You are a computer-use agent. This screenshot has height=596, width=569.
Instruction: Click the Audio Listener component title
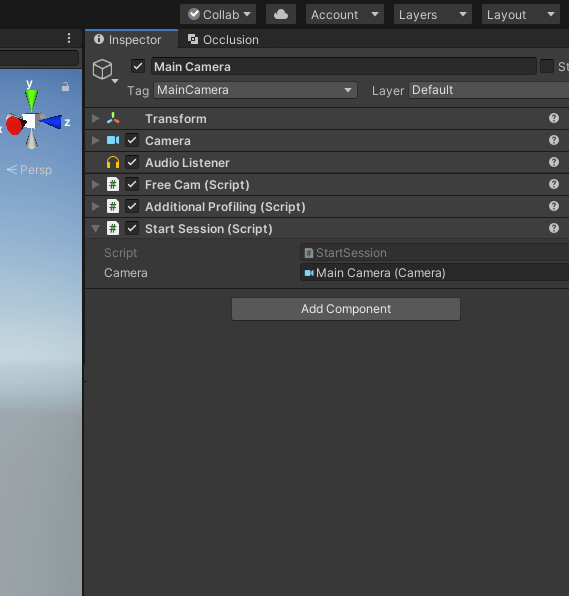(187, 163)
